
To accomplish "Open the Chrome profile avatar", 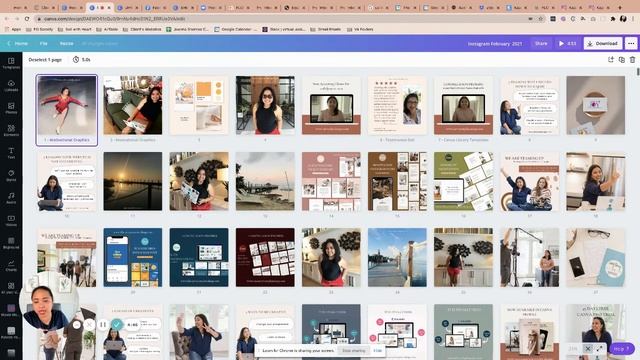I will [x=623, y=19].
